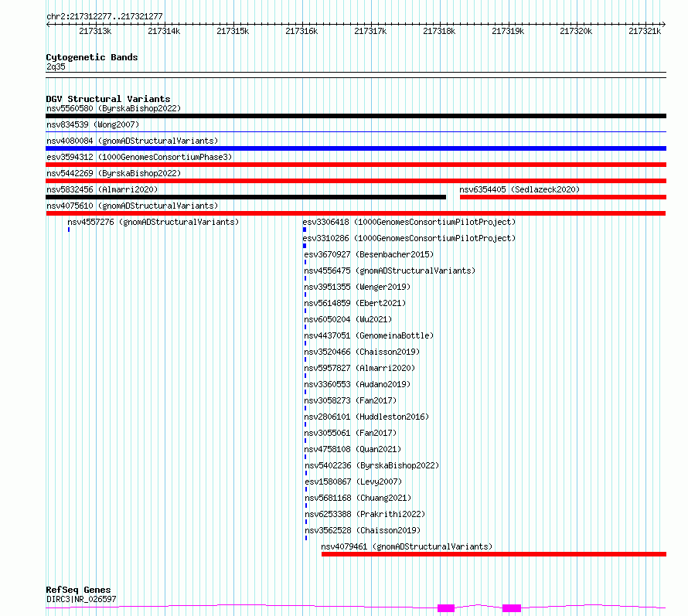Select the nsv4075610 gnomAD label
The image size is (688, 616).
coord(132,206)
